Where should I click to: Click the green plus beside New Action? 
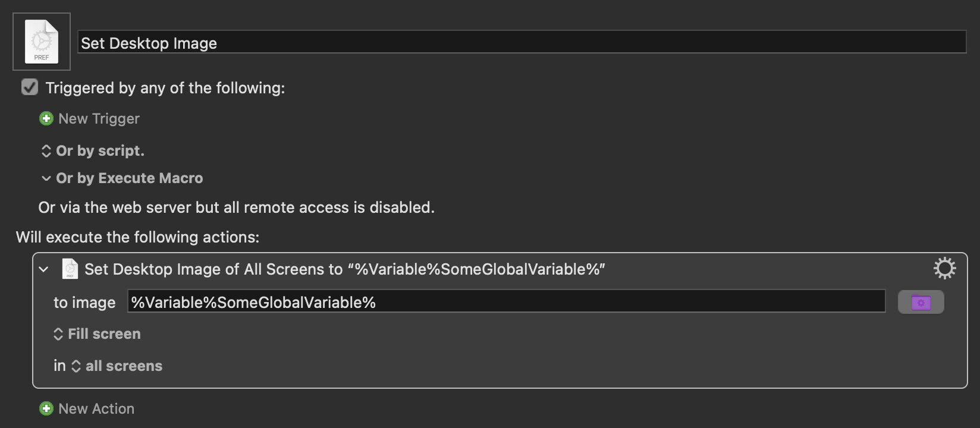[46, 408]
